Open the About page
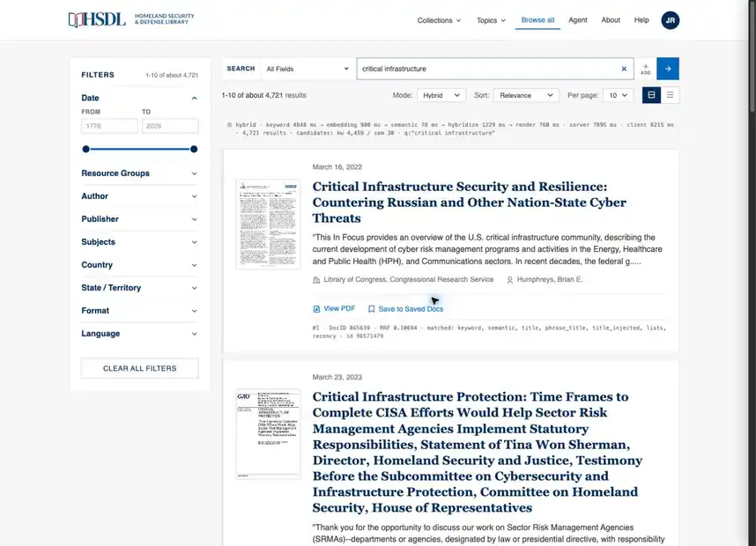Image resolution: width=756 pixels, height=546 pixels. click(x=611, y=19)
